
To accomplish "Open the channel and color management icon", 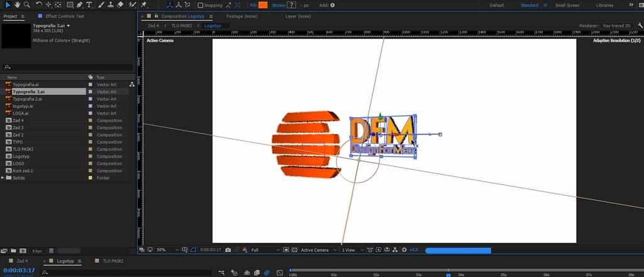I will point(245,250).
